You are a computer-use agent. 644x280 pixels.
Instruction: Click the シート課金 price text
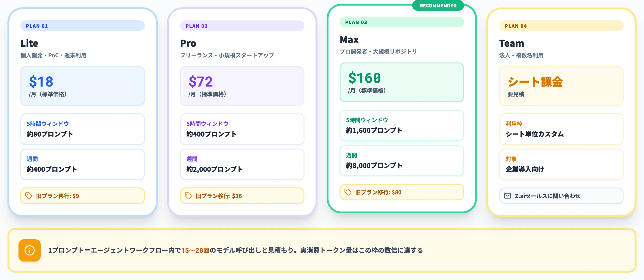(535, 82)
